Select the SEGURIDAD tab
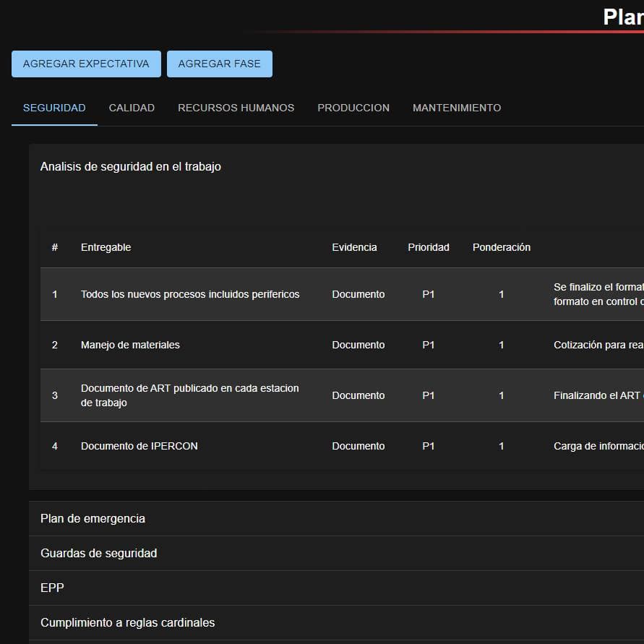The width and height of the screenshot is (644, 644). (x=54, y=108)
